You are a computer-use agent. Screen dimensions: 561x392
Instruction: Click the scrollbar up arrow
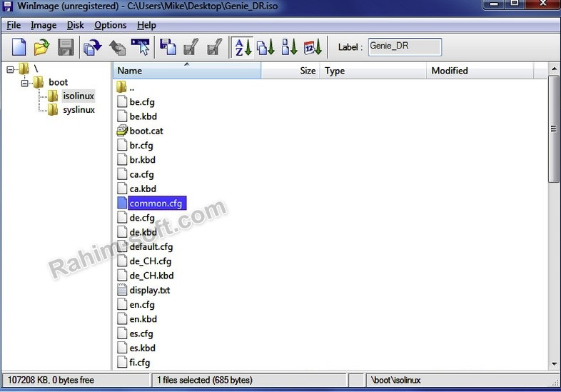click(554, 69)
